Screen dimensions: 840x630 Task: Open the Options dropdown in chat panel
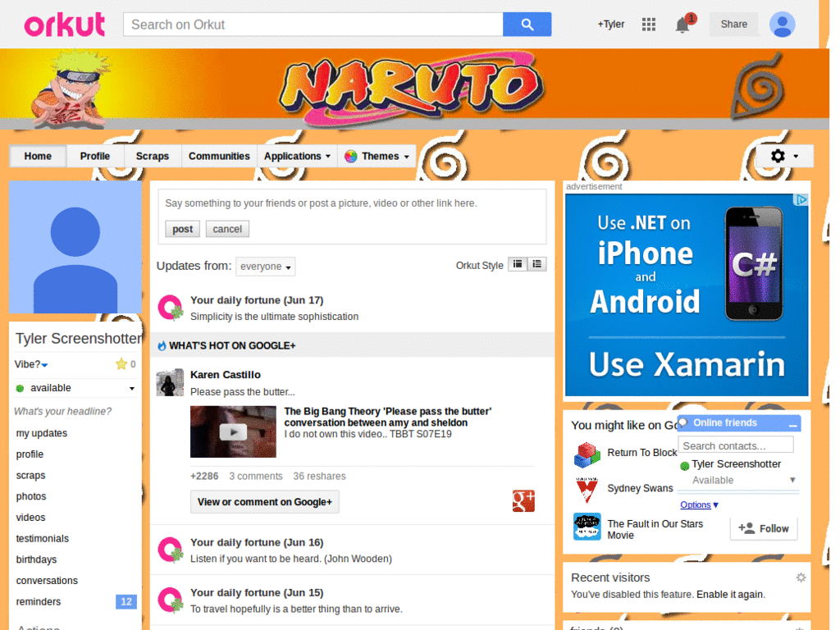pos(696,504)
